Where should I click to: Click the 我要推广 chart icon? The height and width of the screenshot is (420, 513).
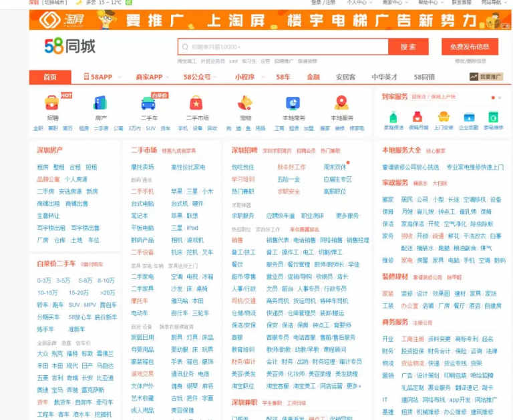(474, 77)
